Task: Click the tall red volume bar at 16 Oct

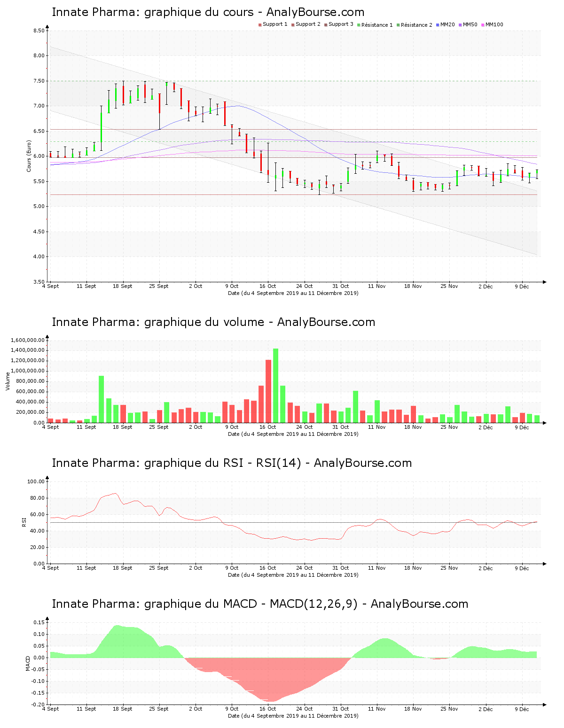Action: [x=268, y=391]
